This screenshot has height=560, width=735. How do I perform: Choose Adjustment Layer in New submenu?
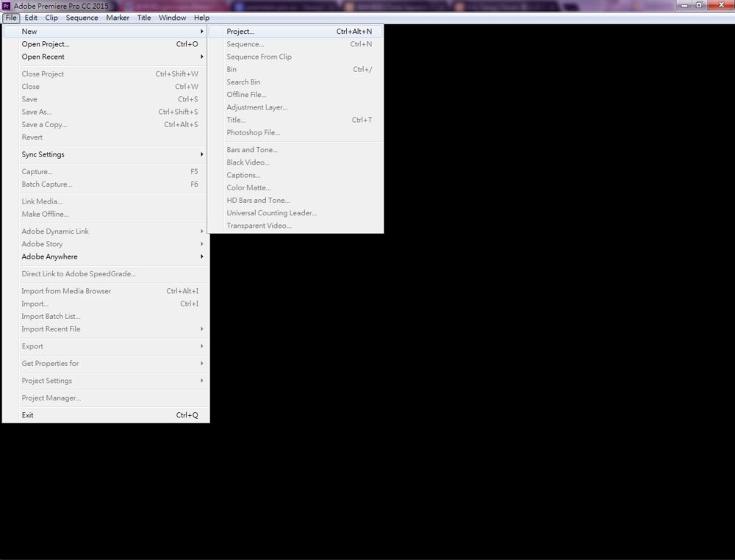coord(295,107)
